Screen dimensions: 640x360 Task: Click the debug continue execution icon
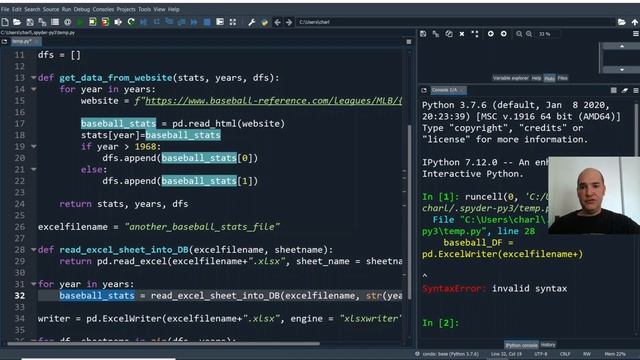194,22
